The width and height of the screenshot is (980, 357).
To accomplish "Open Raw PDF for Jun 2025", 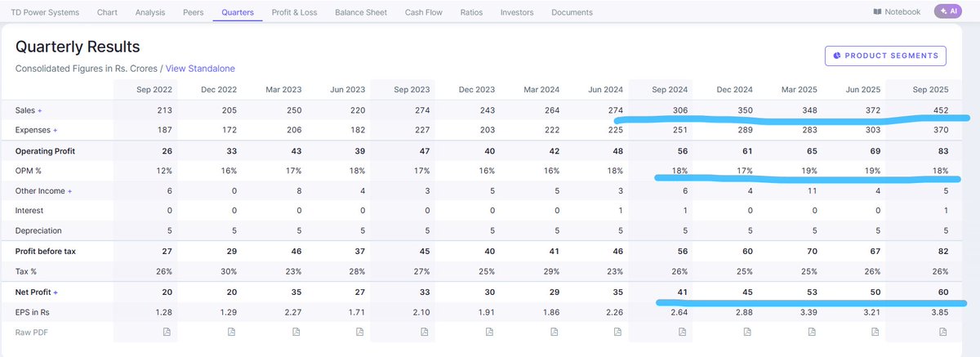I will (x=875, y=332).
